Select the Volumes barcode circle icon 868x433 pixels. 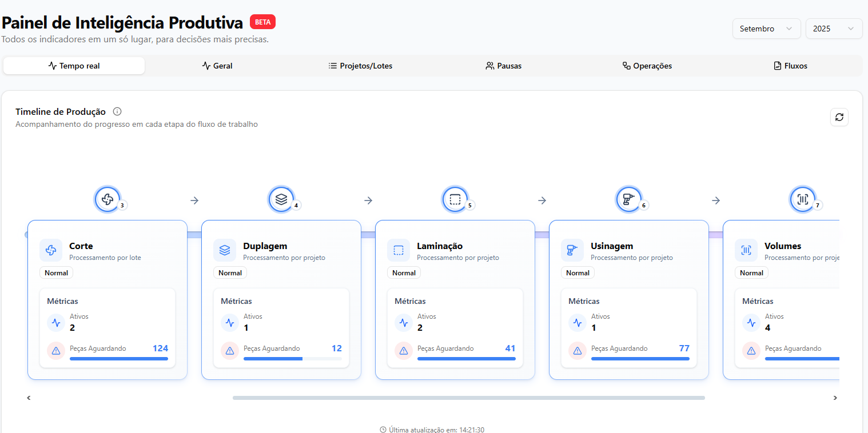(x=802, y=199)
